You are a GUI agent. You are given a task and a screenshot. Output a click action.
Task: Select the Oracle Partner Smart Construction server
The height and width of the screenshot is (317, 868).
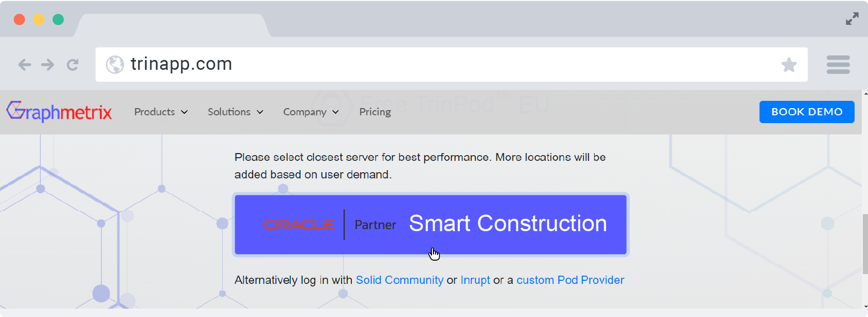430,224
